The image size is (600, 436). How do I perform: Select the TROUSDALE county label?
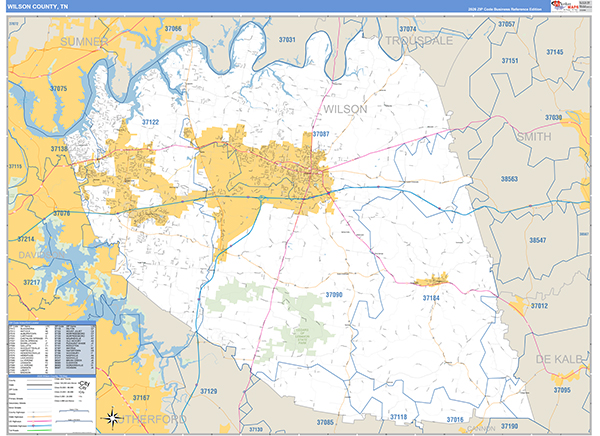419,41
